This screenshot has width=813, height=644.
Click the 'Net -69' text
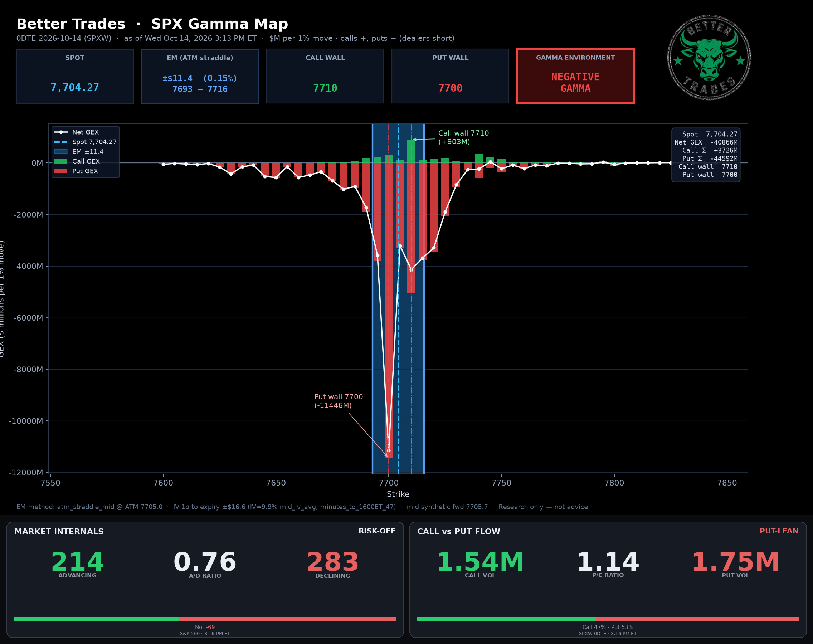(205, 627)
